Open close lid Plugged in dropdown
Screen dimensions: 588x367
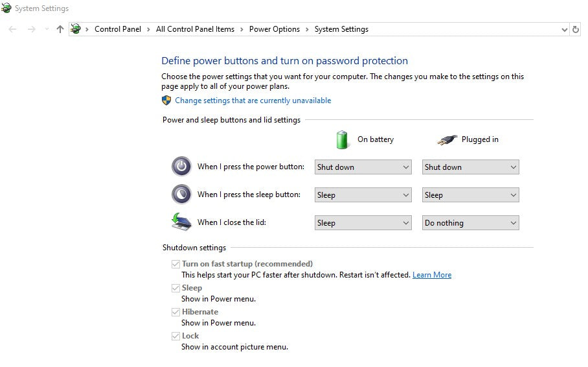[x=470, y=223]
